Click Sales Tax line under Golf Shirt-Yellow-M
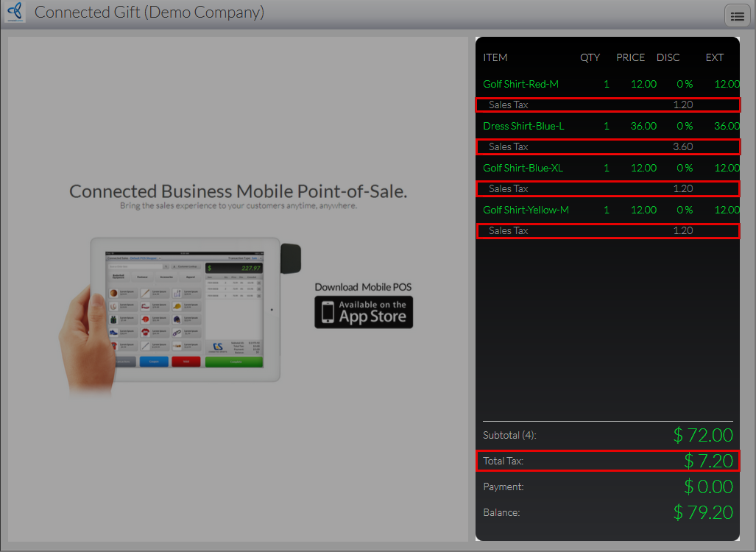This screenshot has height=552, width=756. click(x=607, y=230)
